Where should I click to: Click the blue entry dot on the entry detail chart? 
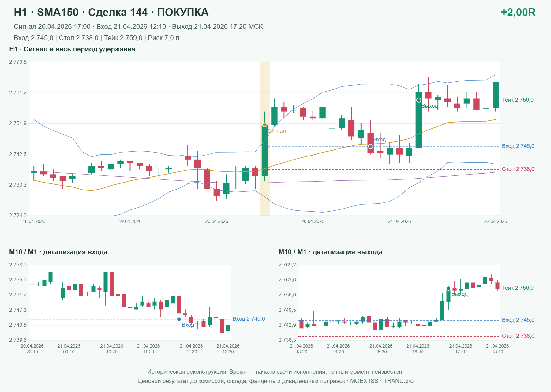179,319
